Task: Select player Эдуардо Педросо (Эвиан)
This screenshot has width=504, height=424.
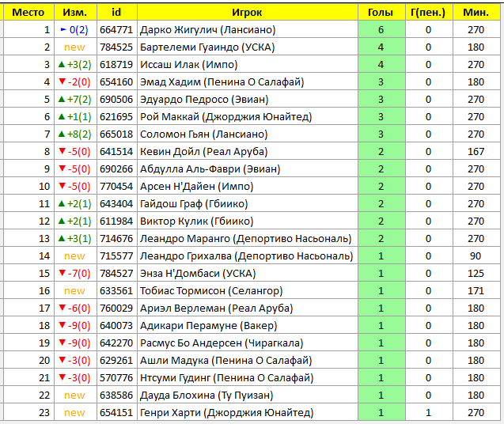Action: coord(204,100)
